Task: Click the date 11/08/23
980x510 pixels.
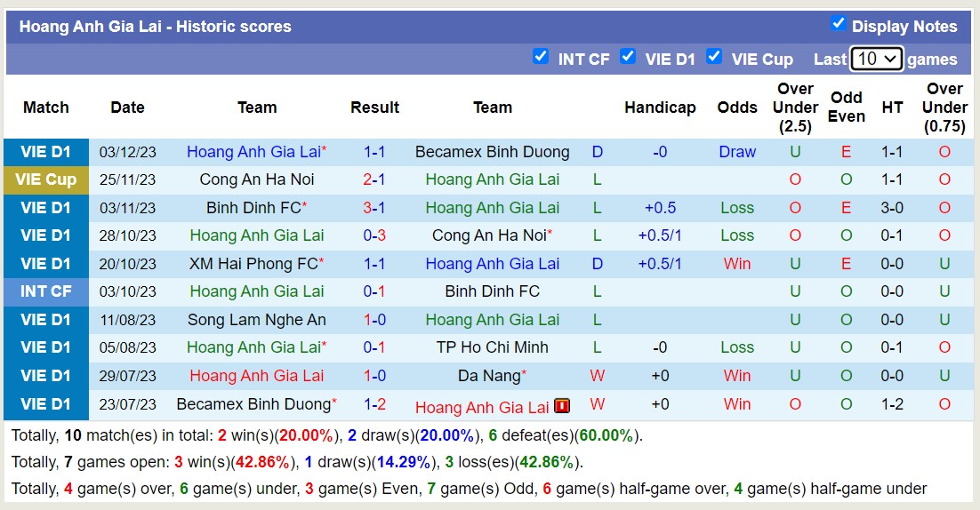Action: [127, 320]
